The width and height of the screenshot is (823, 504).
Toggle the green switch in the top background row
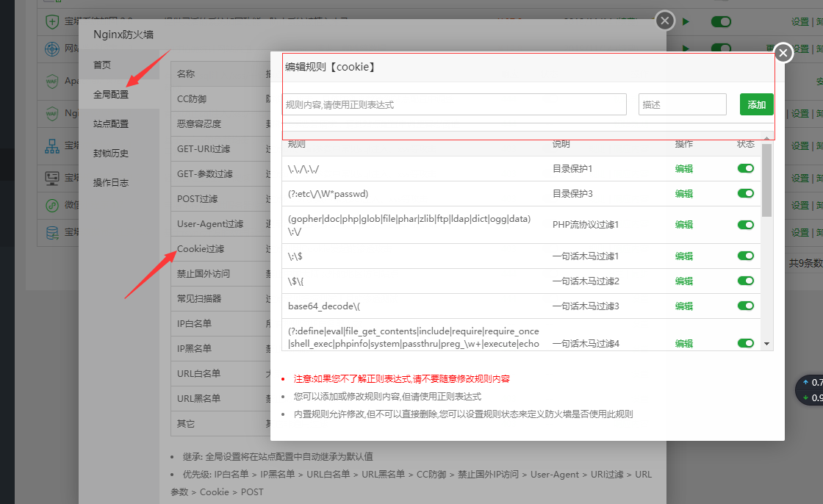click(721, 21)
